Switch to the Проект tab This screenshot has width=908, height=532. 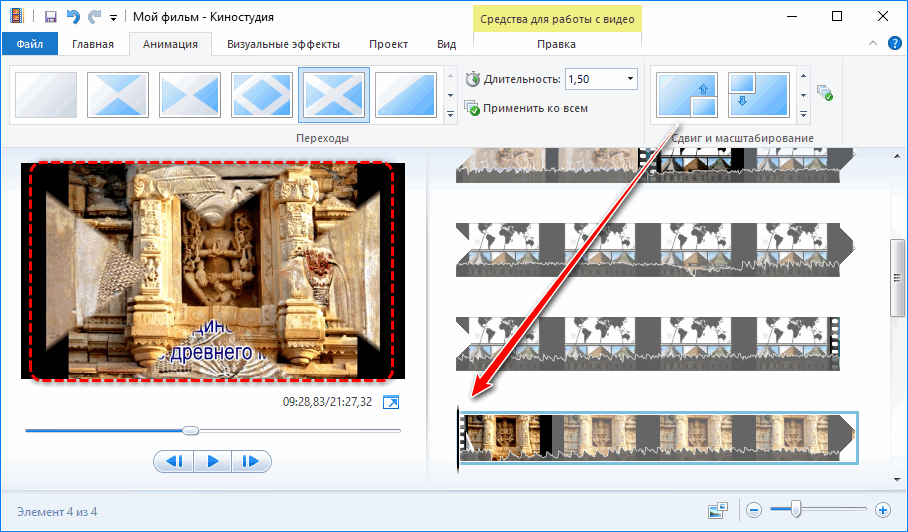(388, 44)
